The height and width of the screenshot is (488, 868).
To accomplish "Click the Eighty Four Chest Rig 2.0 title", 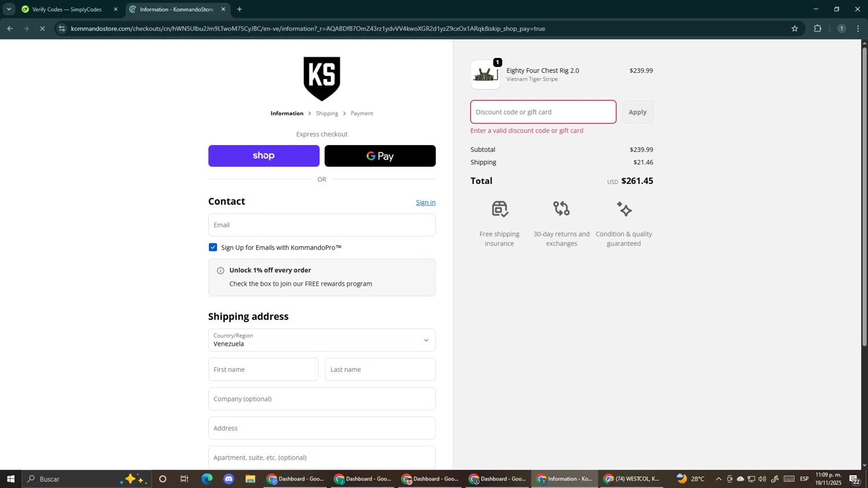I will point(543,71).
